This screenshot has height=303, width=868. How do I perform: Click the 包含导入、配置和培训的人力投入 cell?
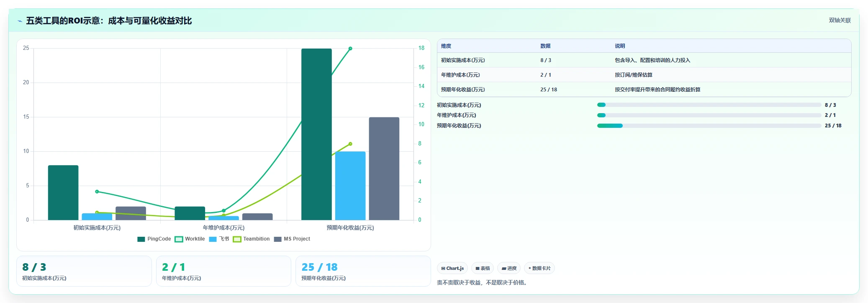(652, 60)
